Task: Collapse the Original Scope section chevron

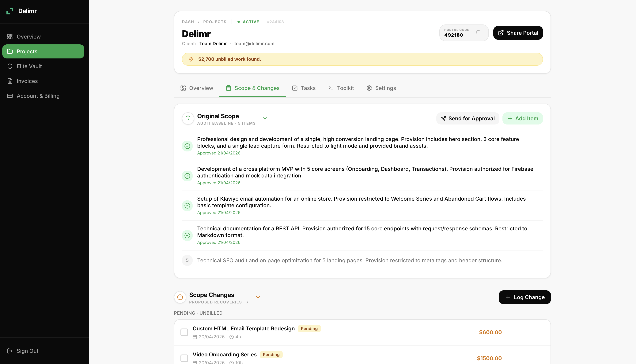Action: pyautogui.click(x=265, y=118)
